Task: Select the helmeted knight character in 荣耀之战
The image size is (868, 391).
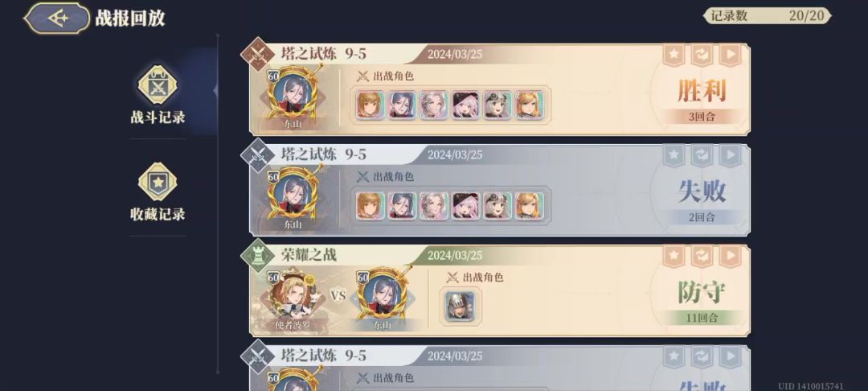Action: (x=460, y=306)
